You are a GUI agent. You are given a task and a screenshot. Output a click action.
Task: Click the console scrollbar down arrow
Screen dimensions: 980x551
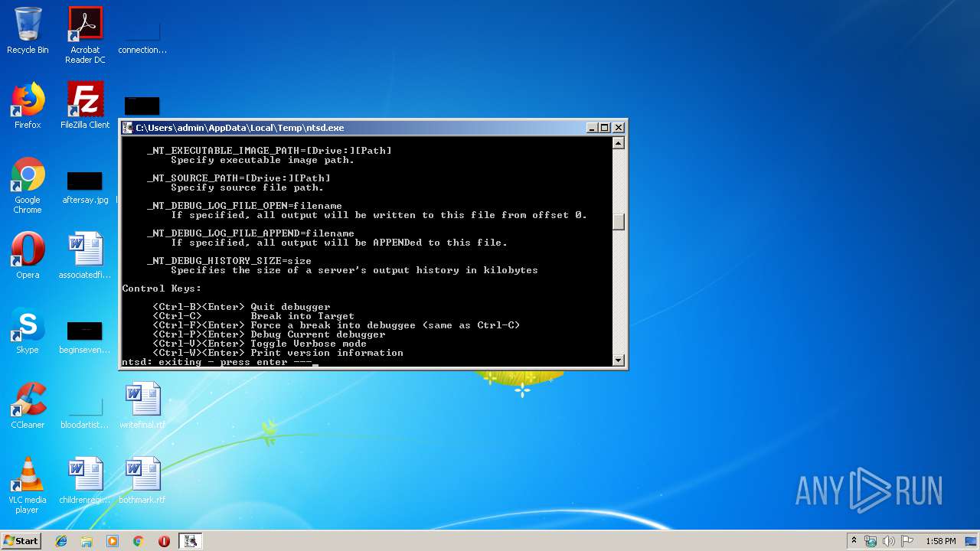619,360
